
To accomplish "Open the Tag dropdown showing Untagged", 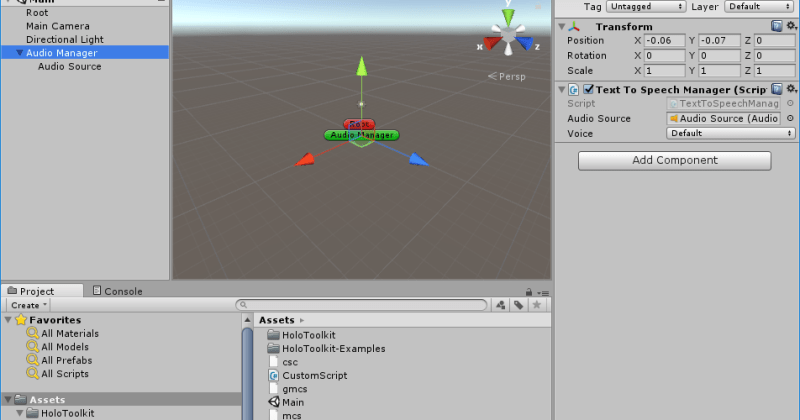I will [x=649, y=6].
